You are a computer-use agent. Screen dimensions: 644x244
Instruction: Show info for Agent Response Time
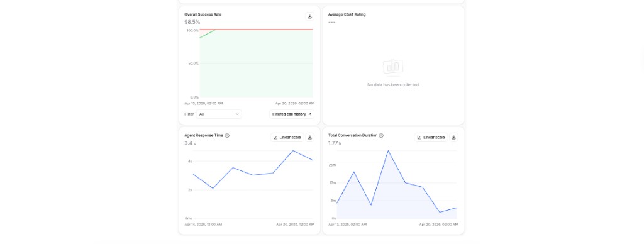click(x=227, y=136)
